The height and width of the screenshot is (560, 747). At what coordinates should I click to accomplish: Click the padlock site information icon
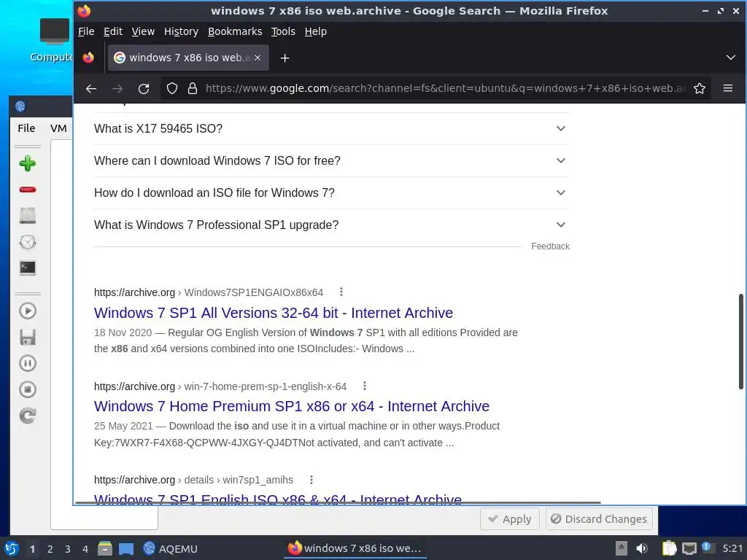click(193, 88)
